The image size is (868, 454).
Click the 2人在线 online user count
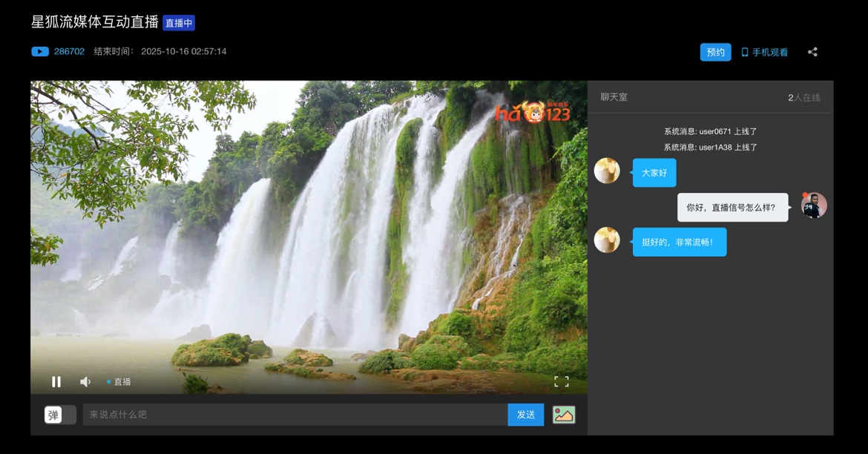803,98
